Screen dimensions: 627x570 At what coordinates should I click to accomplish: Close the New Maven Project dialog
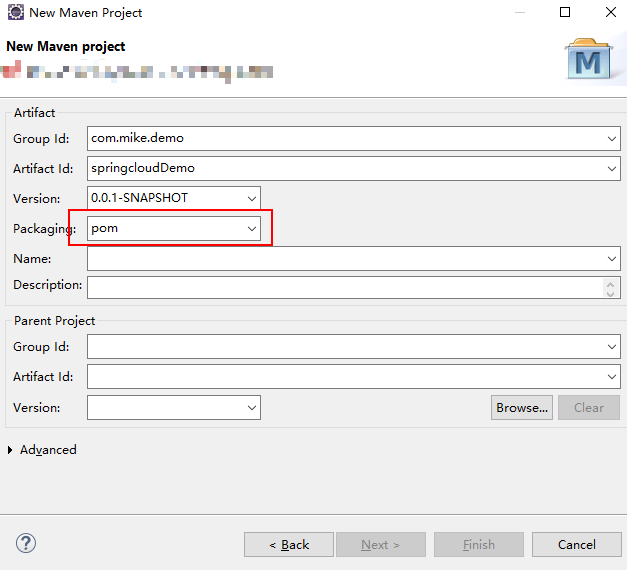tap(611, 12)
